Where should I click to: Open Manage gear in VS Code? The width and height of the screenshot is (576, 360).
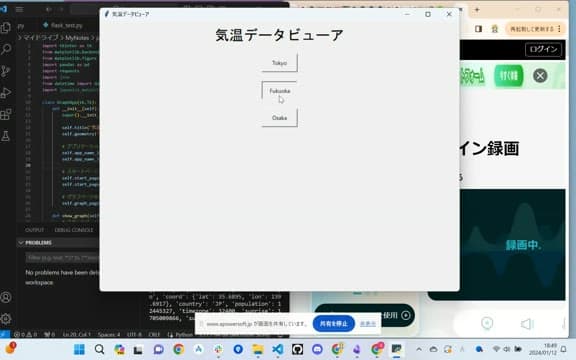pyautogui.click(x=6, y=318)
